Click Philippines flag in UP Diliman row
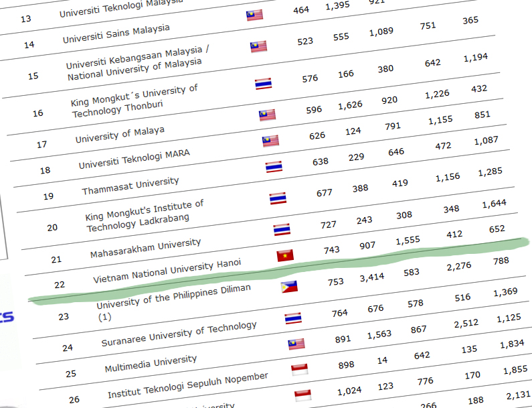Image resolution: width=532 pixels, height=408 pixels. pos(289,287)
